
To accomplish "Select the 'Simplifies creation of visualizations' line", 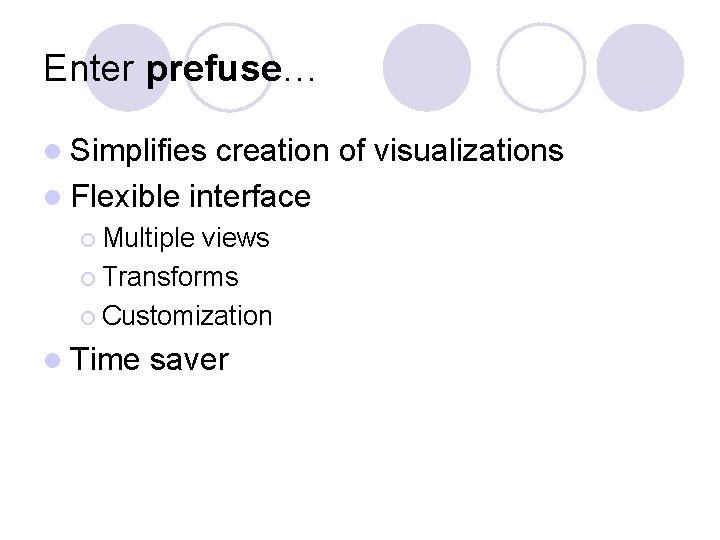I will pyautogui.click(x=318, y=151).
